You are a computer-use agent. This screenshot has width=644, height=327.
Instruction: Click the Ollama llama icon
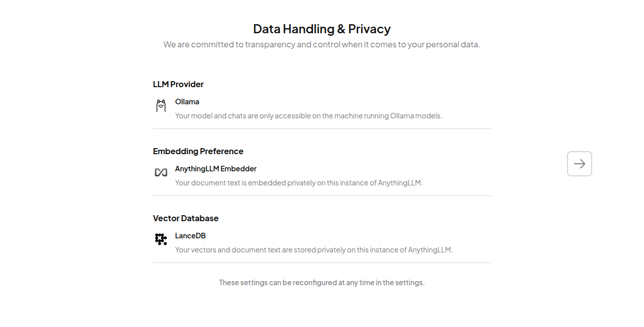coord(161,105)
